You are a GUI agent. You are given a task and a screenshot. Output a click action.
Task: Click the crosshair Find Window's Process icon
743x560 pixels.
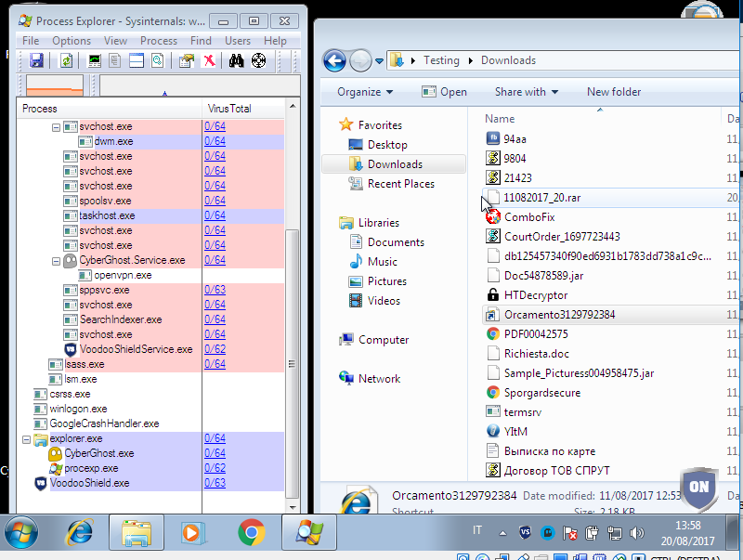258,61
